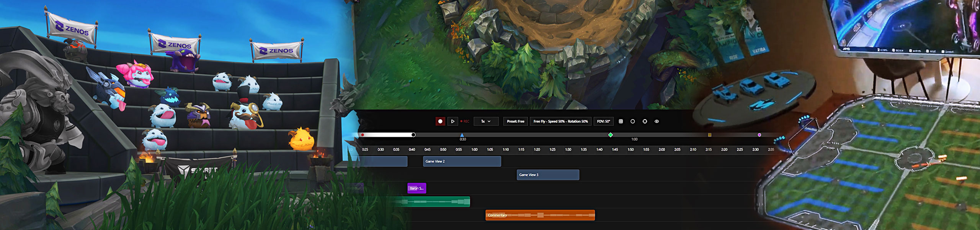Select the green diamond keyframe marker
This screenshot has width=980, height=230.
pyautogui.click(x=611, y=135)
